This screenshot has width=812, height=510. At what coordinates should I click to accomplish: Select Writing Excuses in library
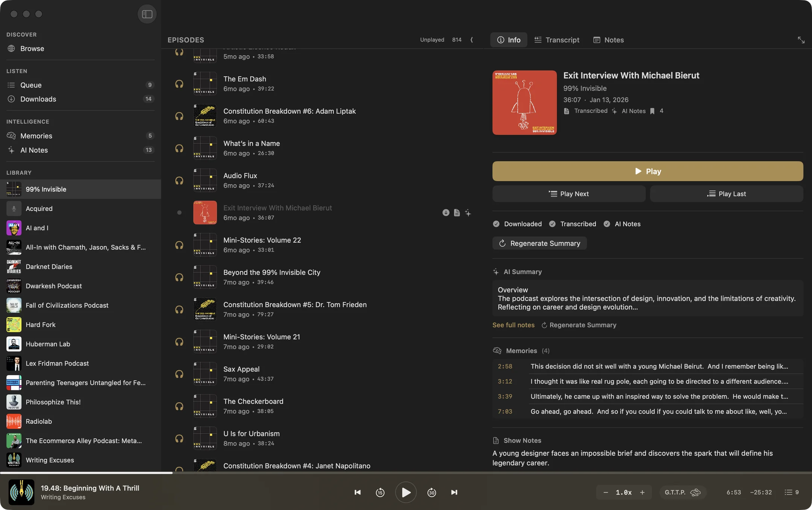80,460
